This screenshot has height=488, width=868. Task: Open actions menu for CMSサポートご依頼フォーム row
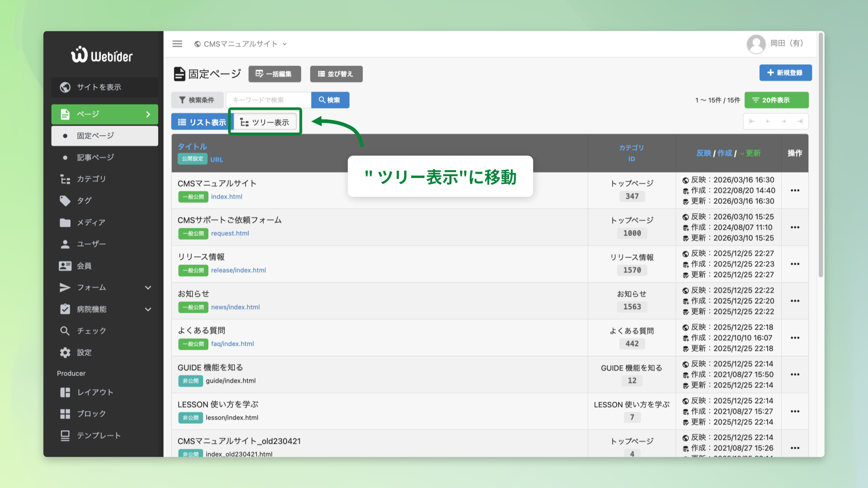tap(795, 227)
